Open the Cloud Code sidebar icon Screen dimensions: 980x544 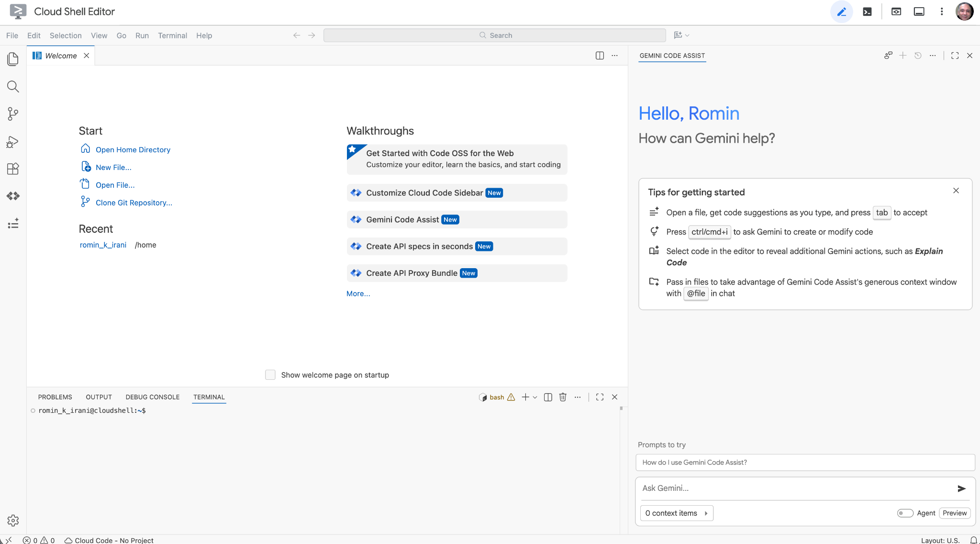pyautogui.click(x=13, y=196)
